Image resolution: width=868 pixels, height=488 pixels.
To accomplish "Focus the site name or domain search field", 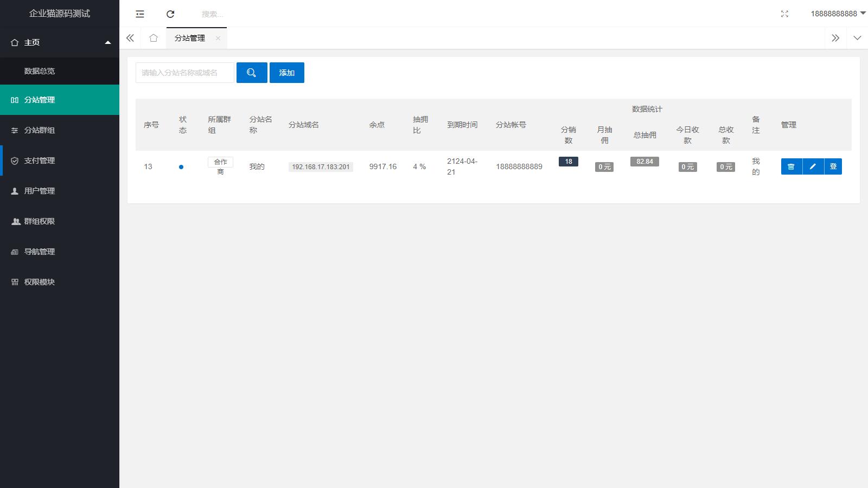I will [x=184, y=73].
